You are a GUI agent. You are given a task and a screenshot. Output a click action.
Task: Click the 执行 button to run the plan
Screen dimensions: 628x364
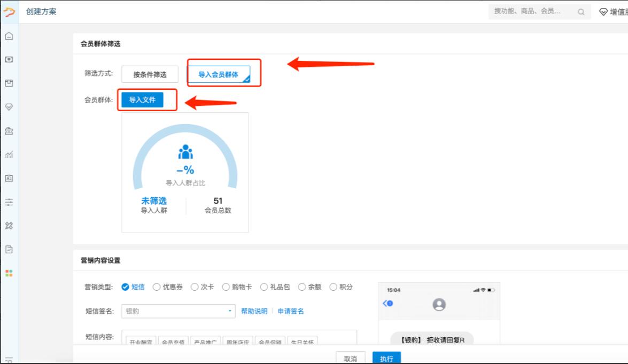tap(386, 358)
